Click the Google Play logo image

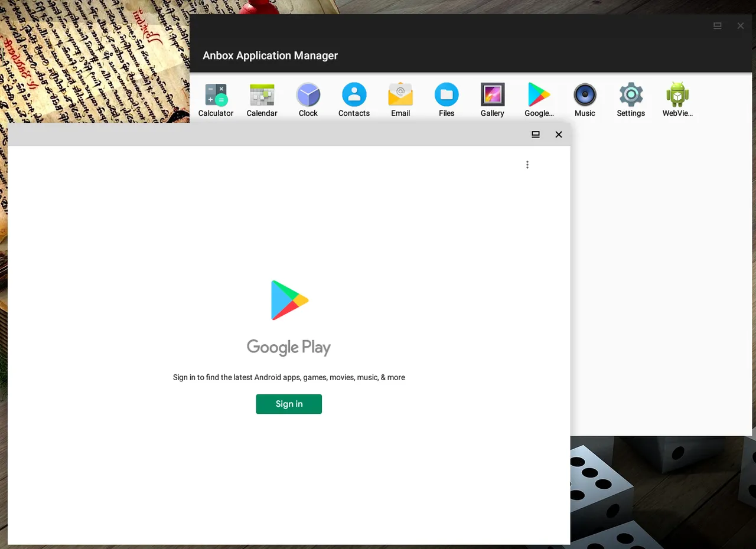(x=289, y=300)
